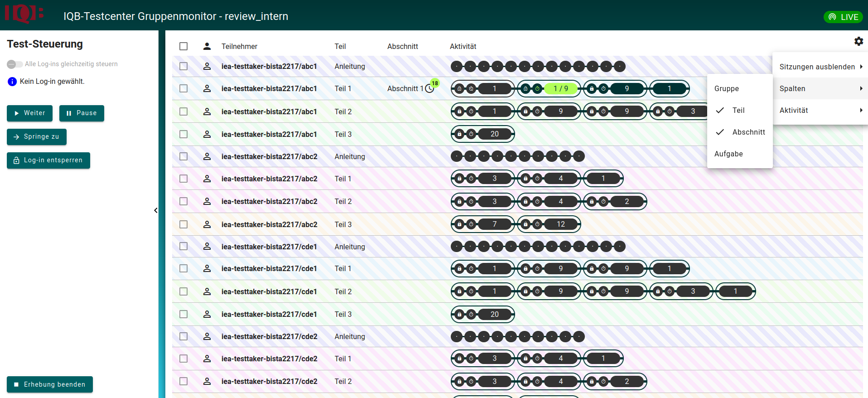The width and height of the screenshot is (868, 398).
Task: Expand the Sitzungen ausblenden submenu
Action: tap(820, 67)
